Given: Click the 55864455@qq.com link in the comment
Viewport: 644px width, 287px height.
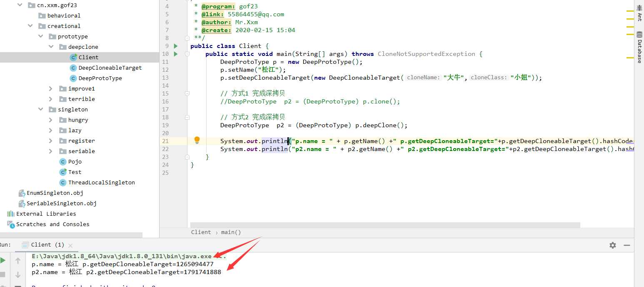Looking at the screenshot, I should pos(256,14).
